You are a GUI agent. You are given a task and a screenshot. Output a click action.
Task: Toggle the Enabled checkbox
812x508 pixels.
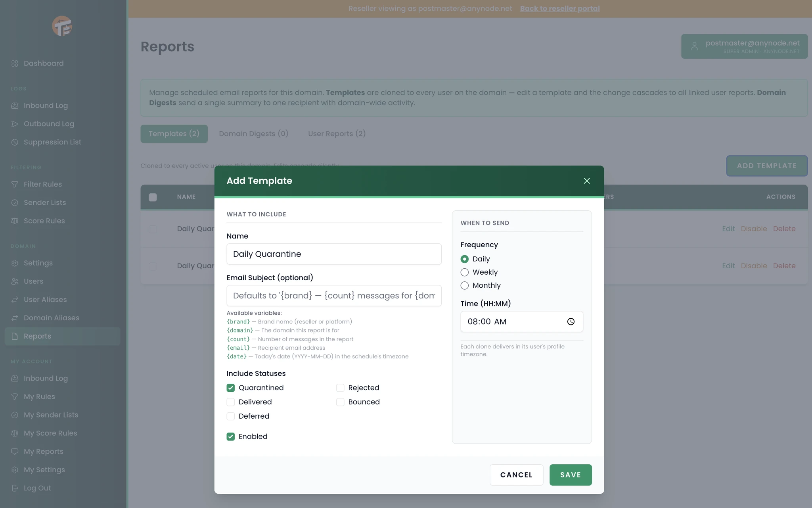230,437
